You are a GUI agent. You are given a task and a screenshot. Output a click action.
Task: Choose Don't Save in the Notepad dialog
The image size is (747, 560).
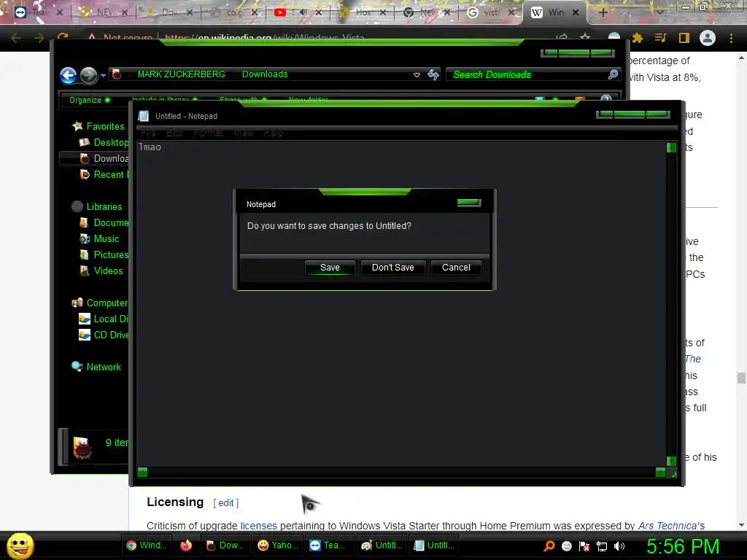(x=392, y=268)
